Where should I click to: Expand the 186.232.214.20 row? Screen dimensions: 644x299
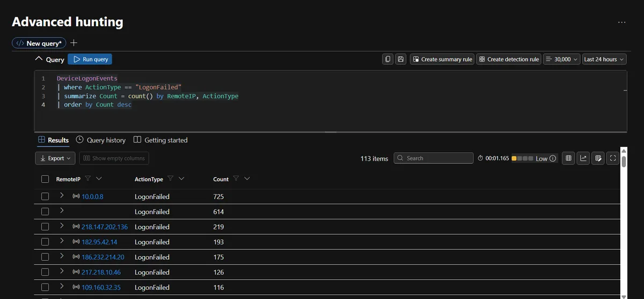coord(62,257)
